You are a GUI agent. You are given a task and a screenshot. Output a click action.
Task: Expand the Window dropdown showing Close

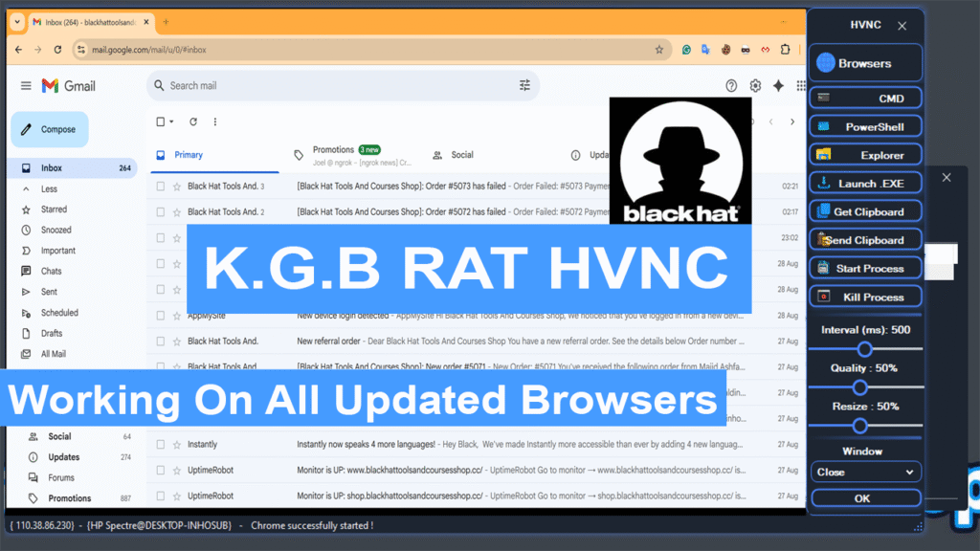(865, 473)
